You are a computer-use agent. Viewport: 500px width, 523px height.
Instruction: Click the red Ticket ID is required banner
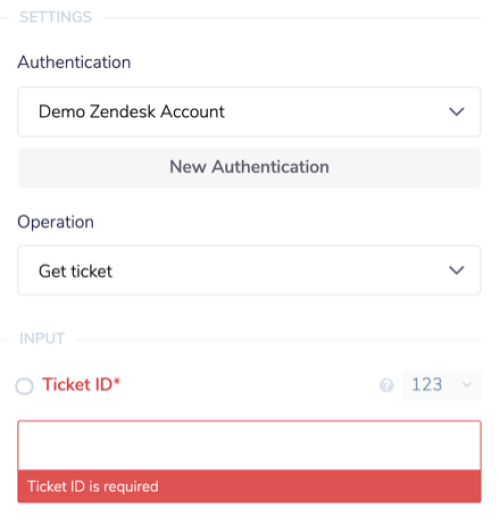249,486
